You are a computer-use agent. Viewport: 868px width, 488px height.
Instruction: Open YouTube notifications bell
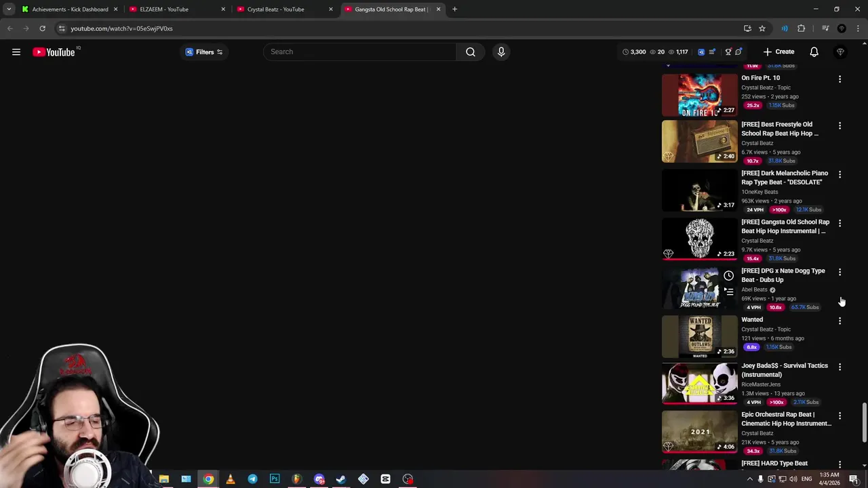(x=814, y=52)
